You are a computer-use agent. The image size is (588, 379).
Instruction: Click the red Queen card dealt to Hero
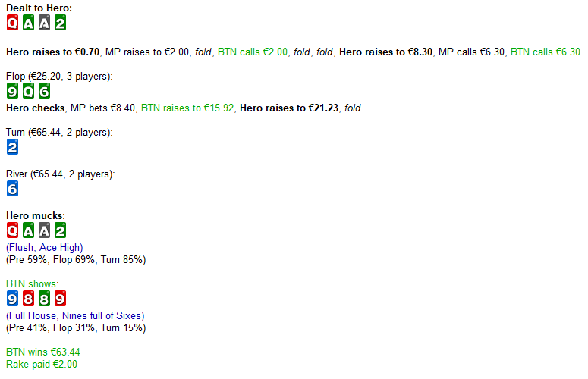12,23
